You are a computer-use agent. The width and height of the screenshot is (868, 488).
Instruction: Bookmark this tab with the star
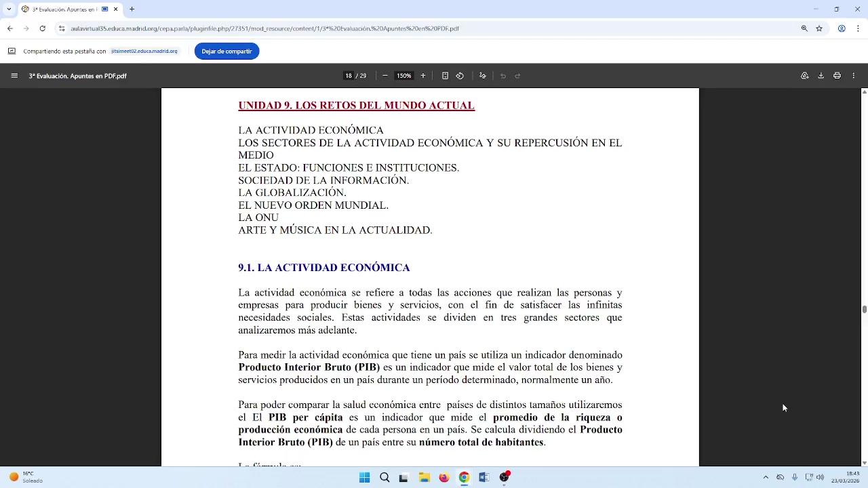[x=819, y=28]
